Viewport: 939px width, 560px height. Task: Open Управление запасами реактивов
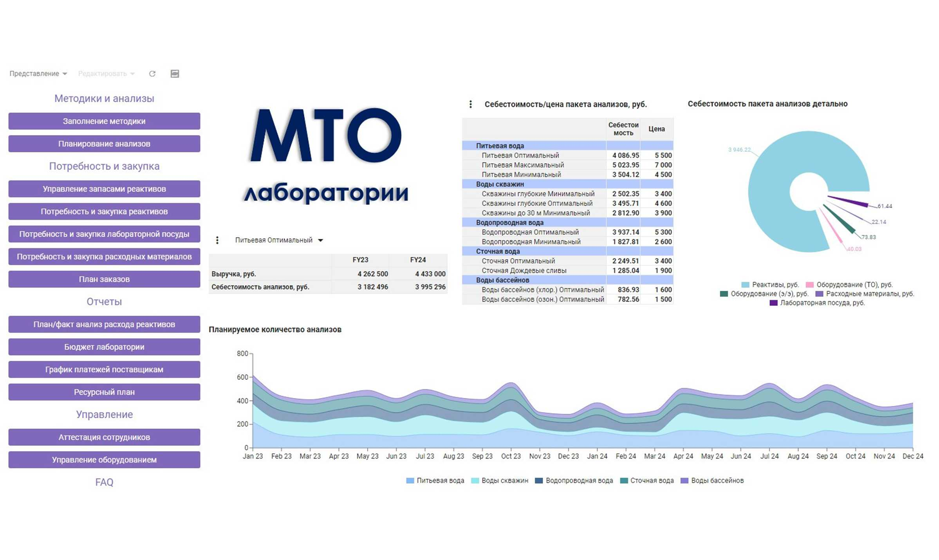104,189
